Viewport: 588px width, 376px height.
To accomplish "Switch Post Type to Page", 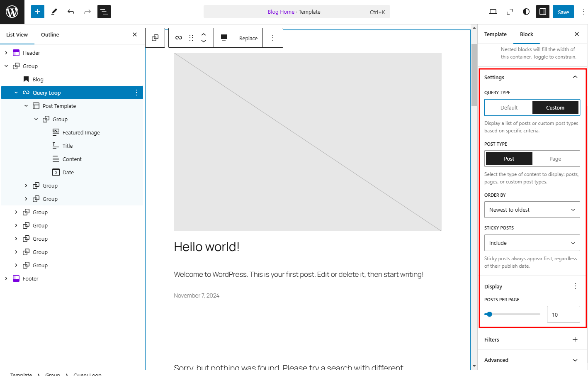I will pyautogui.click(x=556, y=159).
